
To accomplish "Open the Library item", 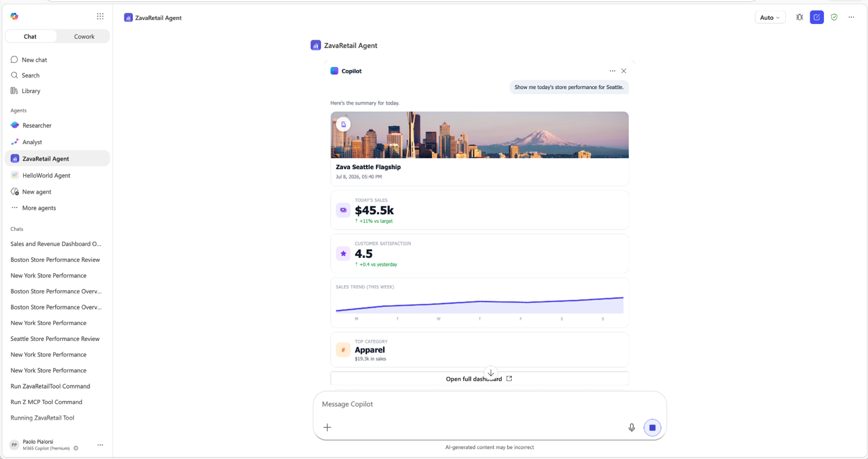I will coord(57,91).
